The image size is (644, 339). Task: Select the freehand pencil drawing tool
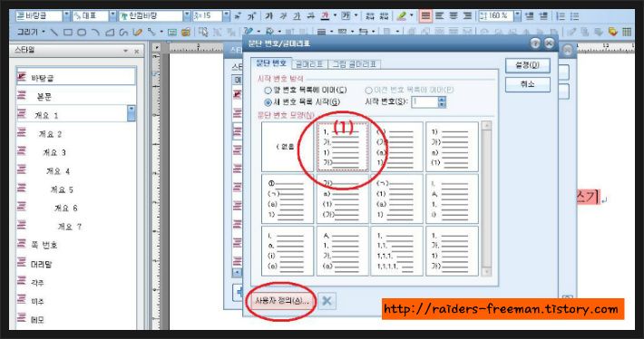[x=137, y=32]
